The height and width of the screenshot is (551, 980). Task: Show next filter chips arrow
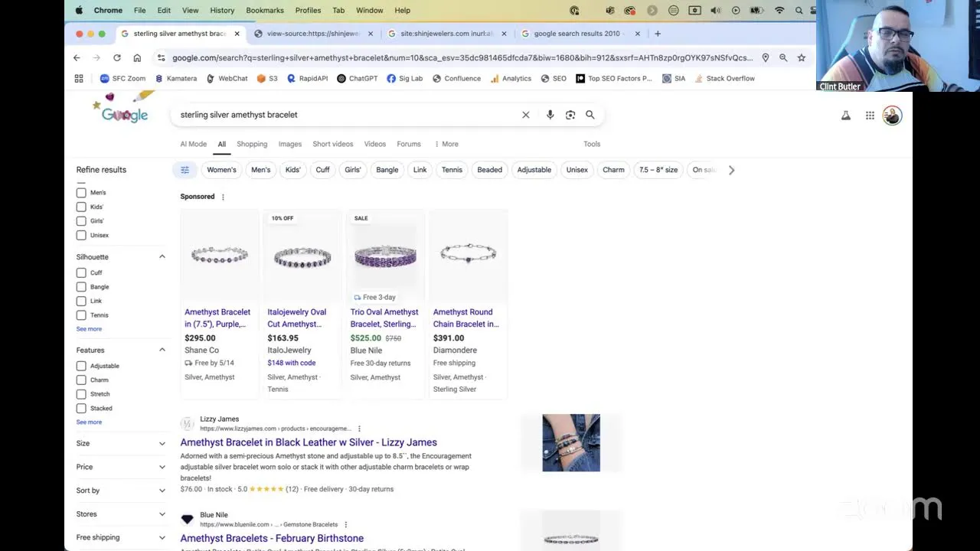coord(731,170)
